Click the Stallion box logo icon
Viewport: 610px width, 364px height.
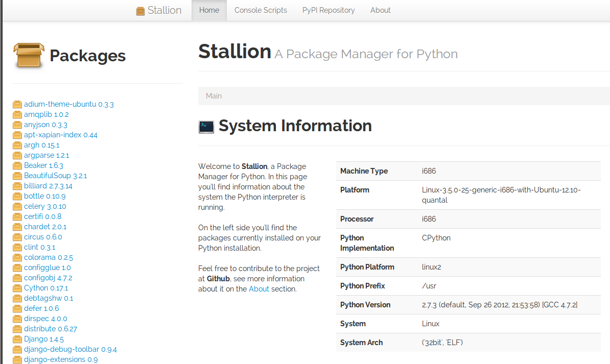pos(140,11)
